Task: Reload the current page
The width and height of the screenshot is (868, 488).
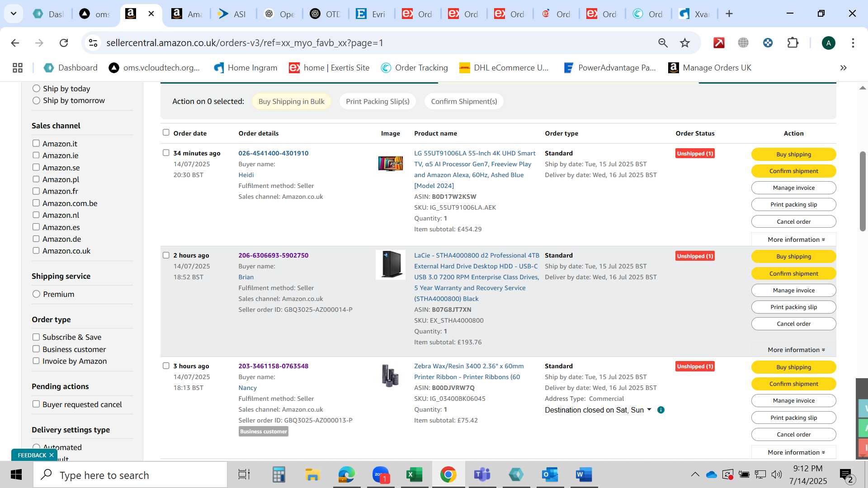Action: coord(64,43)
